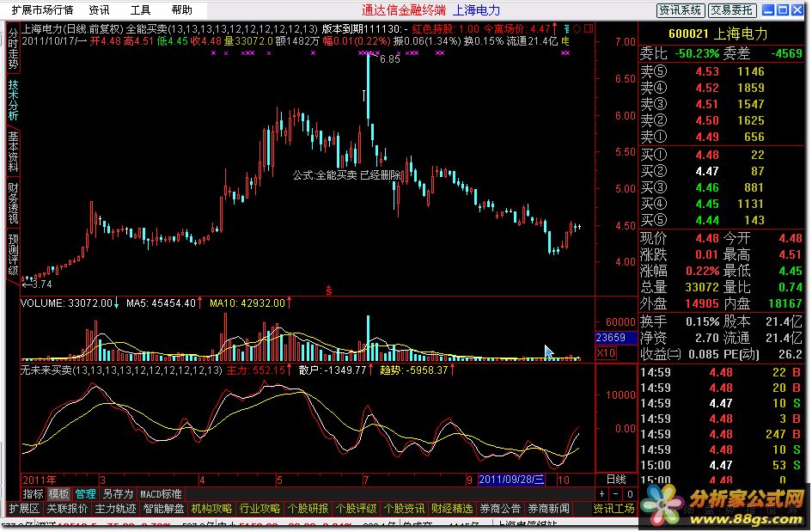Viewport: 812px width, 532px height.
Task: Open the 个股资讯 tab
Action: pos(405,509)
